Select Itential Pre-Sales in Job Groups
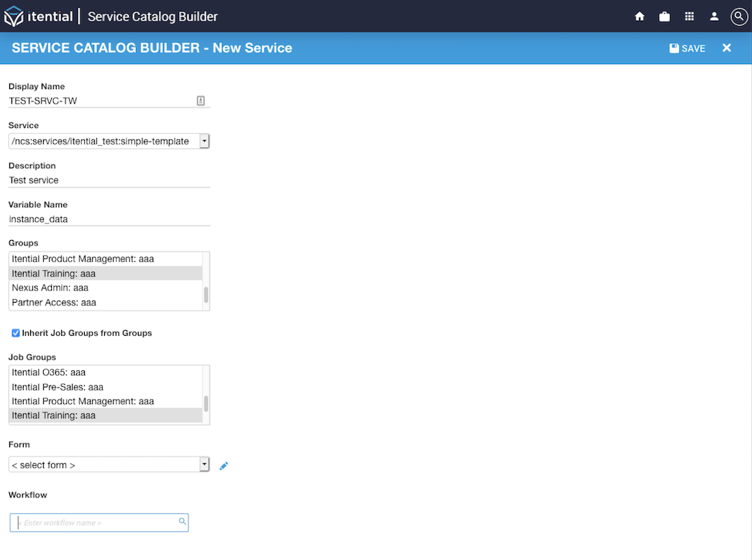The image size is (752, 560). 106,387
